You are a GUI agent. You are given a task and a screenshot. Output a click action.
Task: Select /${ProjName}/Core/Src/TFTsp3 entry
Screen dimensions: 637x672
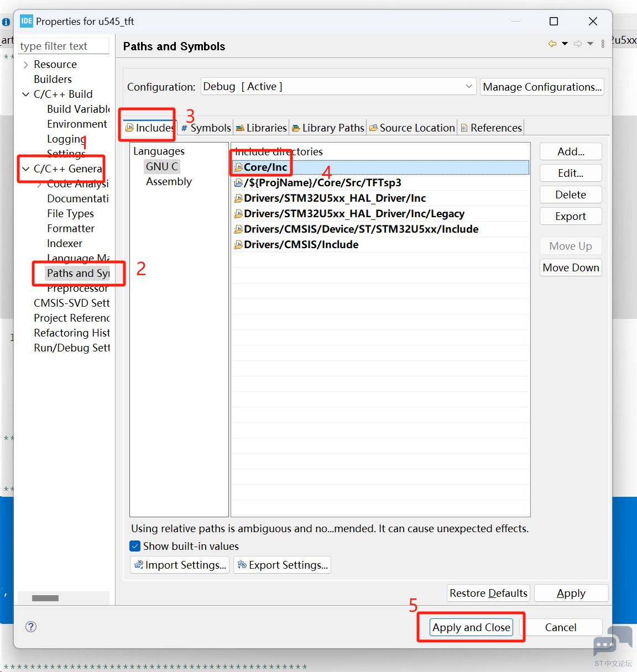pyautogui.click(x=380, y=182)
